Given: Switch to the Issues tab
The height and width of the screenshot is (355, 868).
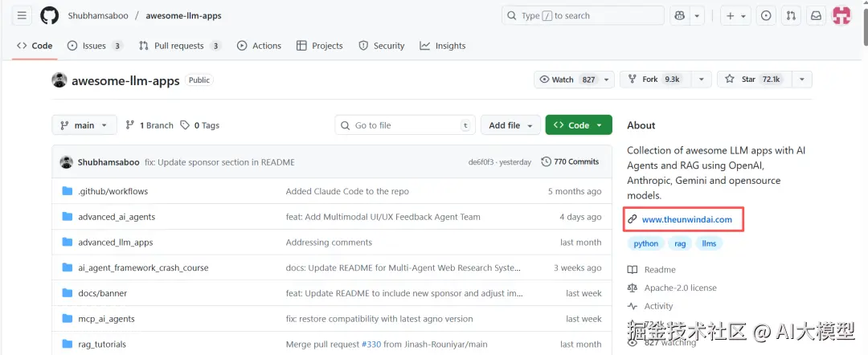Looking at the screenshot, I should 94,46.
